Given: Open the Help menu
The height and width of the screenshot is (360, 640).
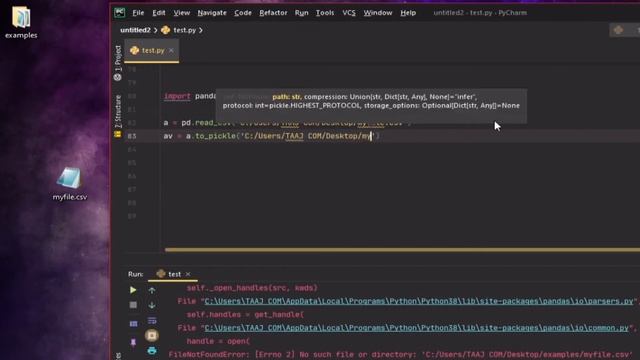Looking at the screenshot, I should pyautogui.click(x=408, y=13).
